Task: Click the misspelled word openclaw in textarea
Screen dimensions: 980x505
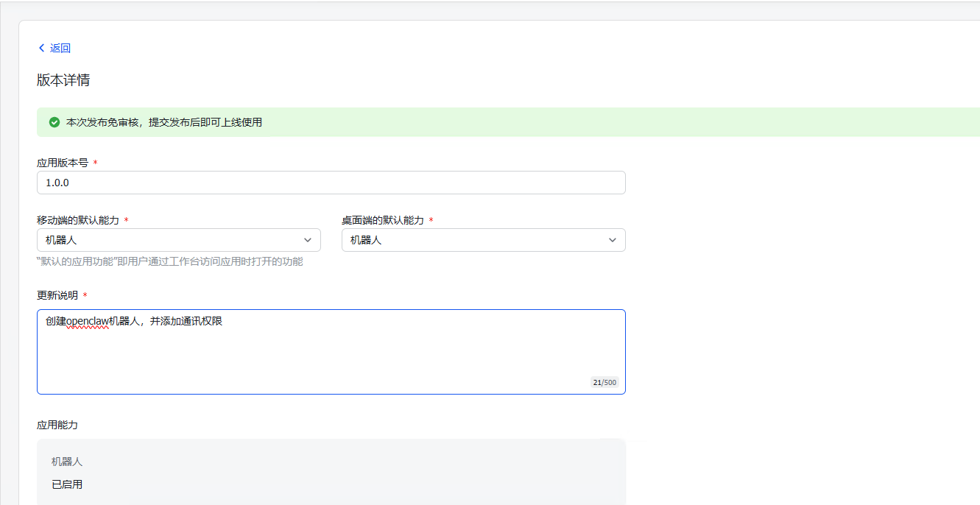Action: pos(87,322)
